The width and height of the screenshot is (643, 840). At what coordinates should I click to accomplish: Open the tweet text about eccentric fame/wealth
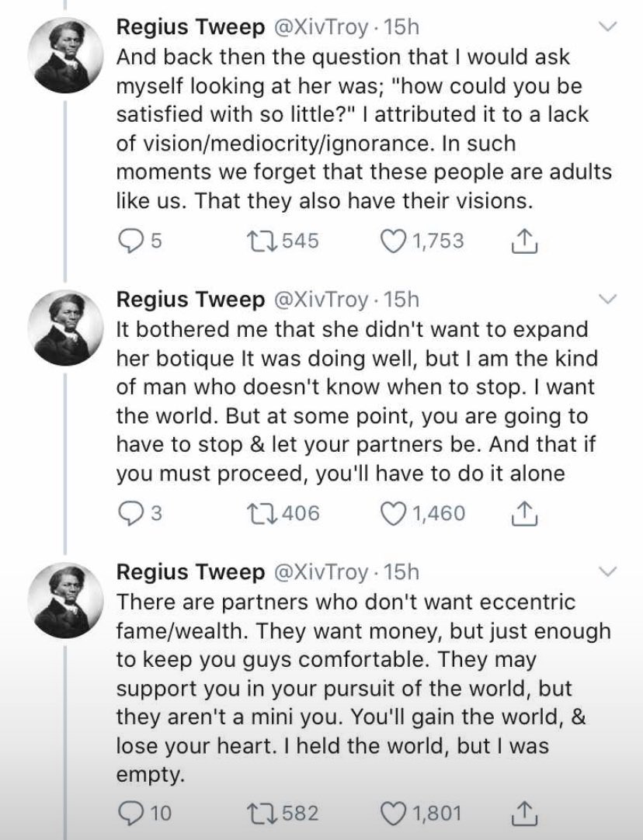[357, 682]
